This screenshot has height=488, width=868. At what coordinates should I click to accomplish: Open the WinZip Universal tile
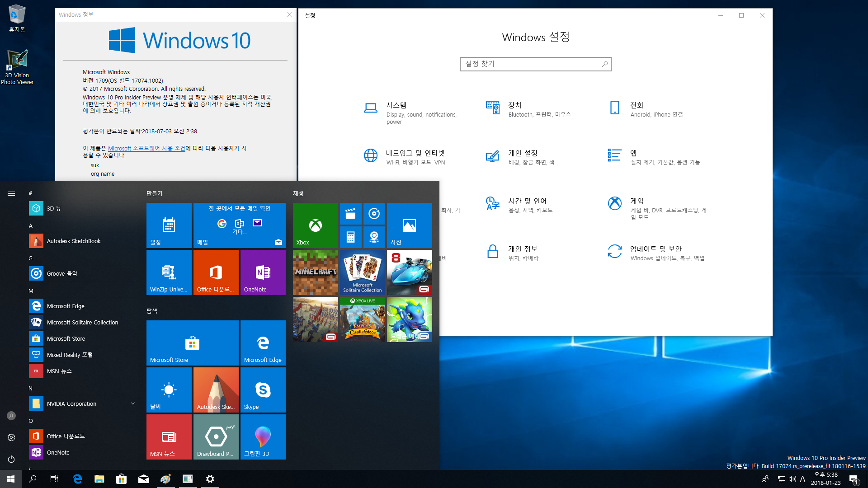click(169, 272)
